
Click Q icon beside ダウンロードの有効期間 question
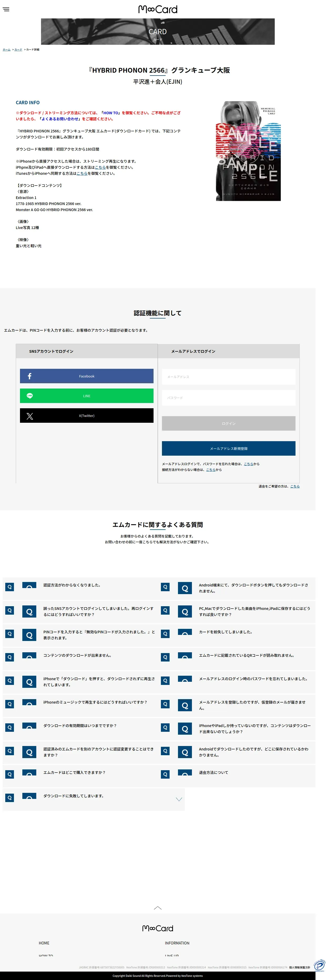pos(9,727)
